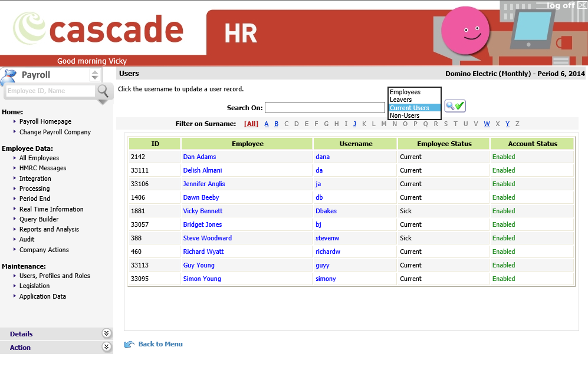Open Real Time Information
The width and height of the screenshot is (588, 367).
point(51,209)
